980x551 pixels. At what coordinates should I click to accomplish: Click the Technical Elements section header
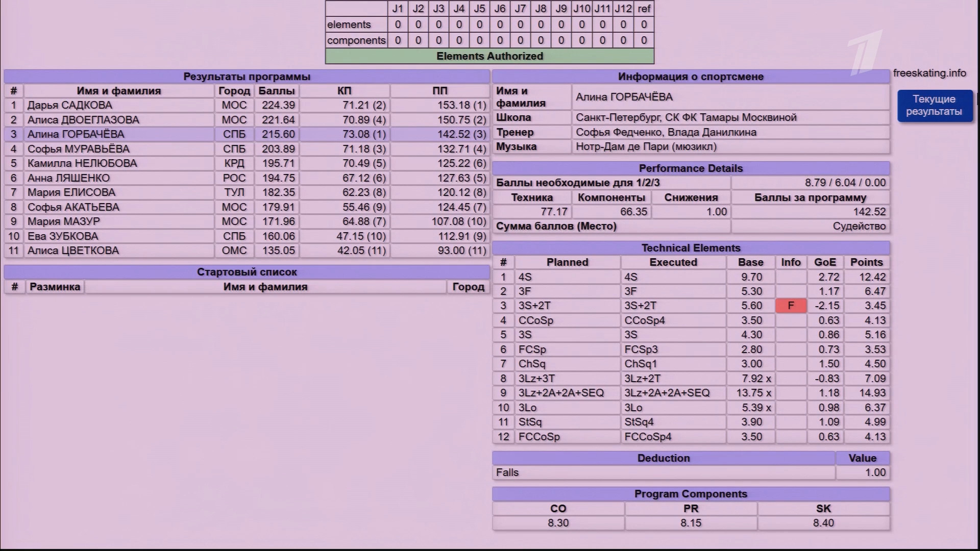point(690,248)
